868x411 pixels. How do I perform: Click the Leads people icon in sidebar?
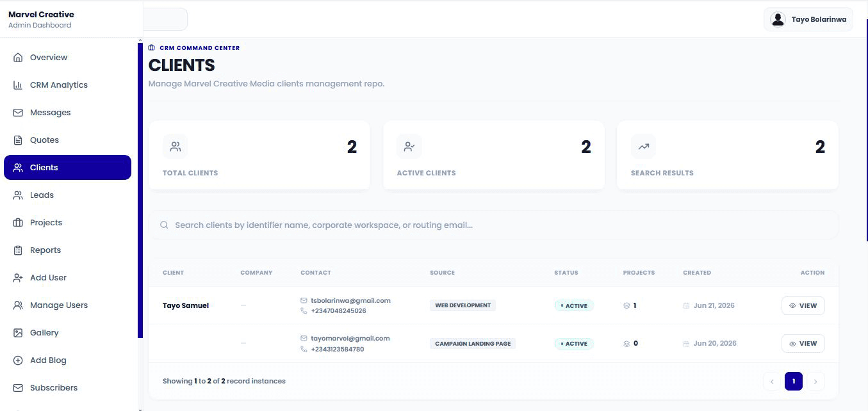(x=18, y=195)
